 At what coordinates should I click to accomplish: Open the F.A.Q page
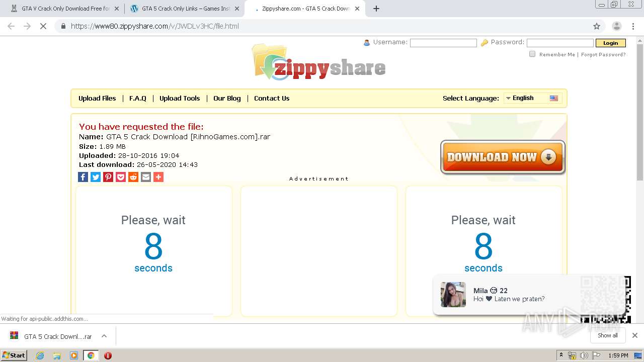pos(138,99)
